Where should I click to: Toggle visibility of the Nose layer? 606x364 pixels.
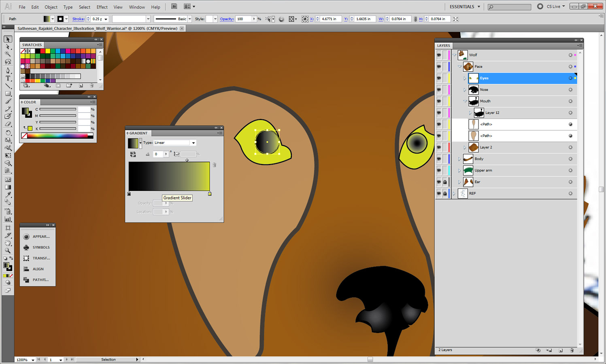(439, 89)
